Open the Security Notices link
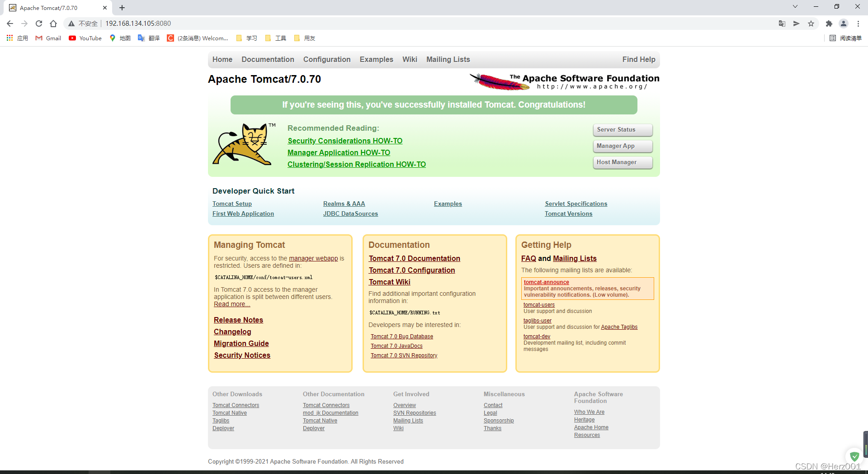868x474 pixels. pyautogui.click(x=242, y=355)
